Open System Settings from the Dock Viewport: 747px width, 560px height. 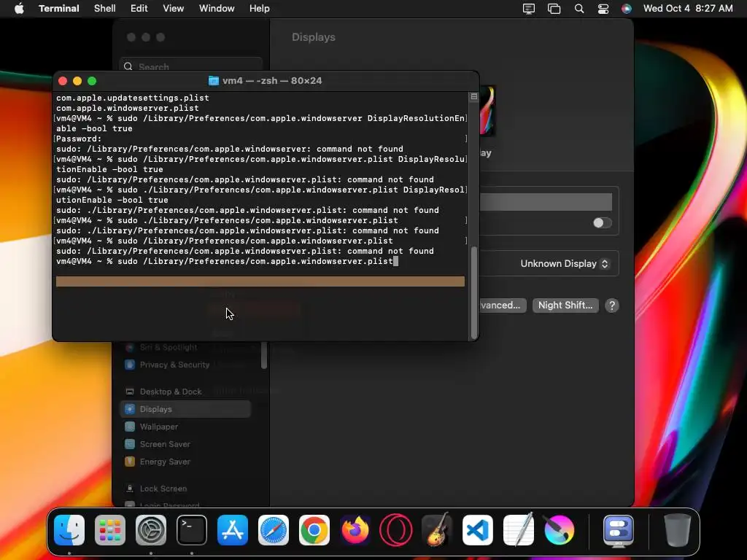click(151, 530)
